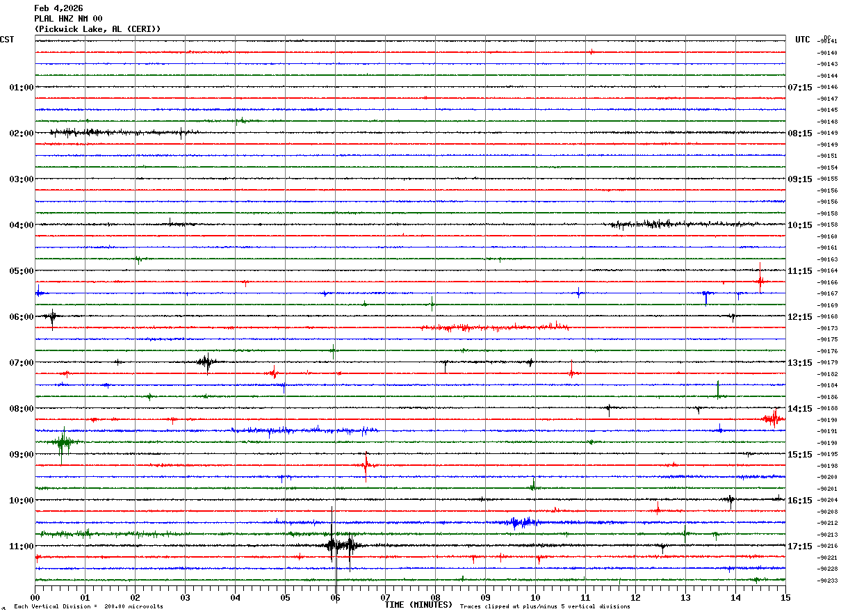841x616 pixels.
Task: Click minute tick label 08 on time axis
Action: tap(436, 598)
